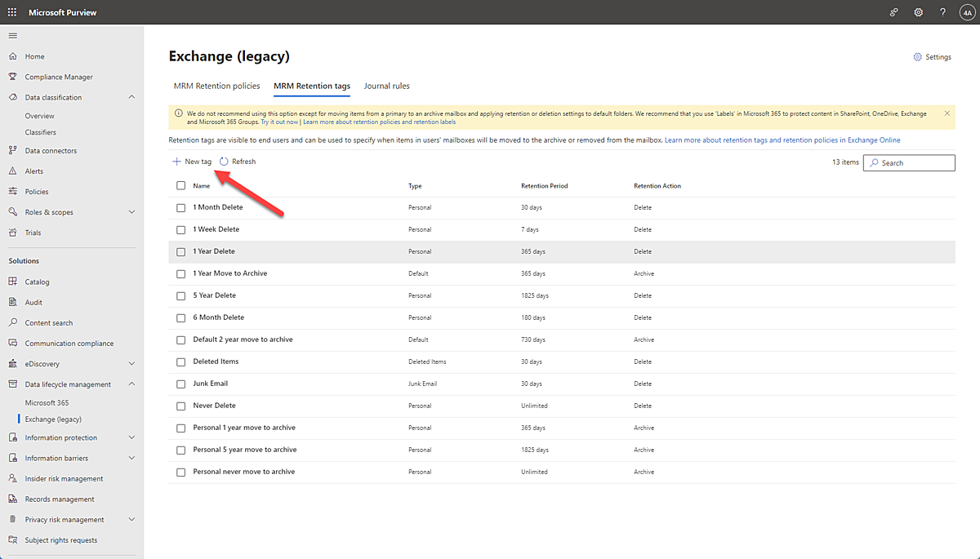Sort by the Retention Period column header
Screen dimensions: 980x559
tap(544, 186)
